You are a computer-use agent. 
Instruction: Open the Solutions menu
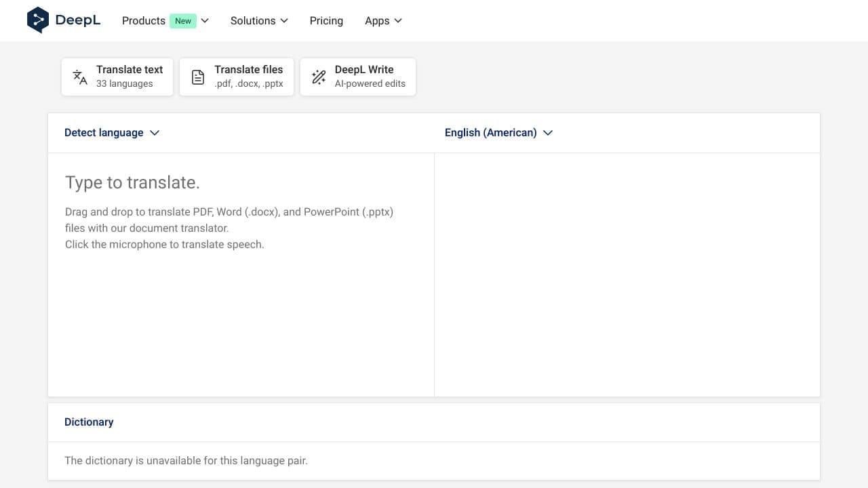coord(259,20)
